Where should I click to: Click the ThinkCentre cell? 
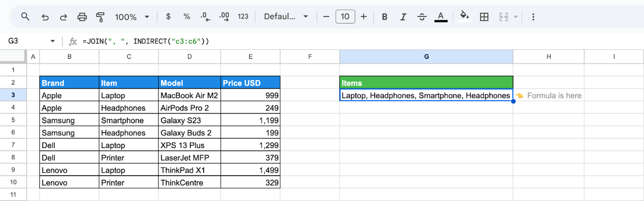tap(190, 183)
